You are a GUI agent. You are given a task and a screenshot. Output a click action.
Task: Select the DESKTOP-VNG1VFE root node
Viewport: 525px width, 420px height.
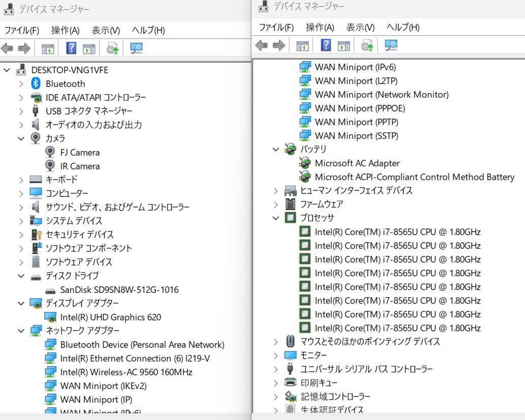coord(69,70)
